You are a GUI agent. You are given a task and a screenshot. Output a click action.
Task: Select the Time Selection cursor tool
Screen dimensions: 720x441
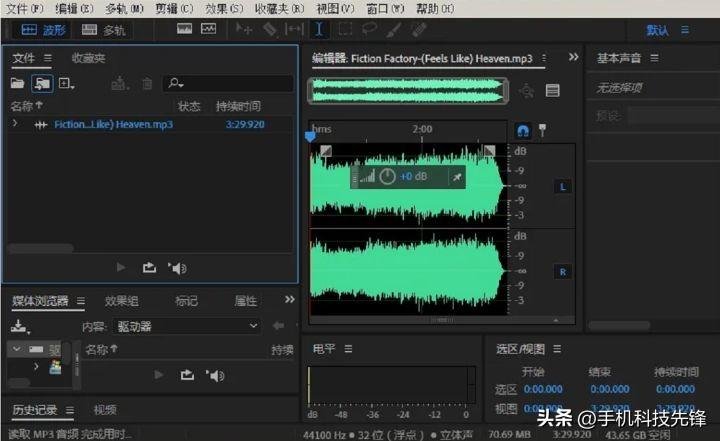[x=320, y=30]
